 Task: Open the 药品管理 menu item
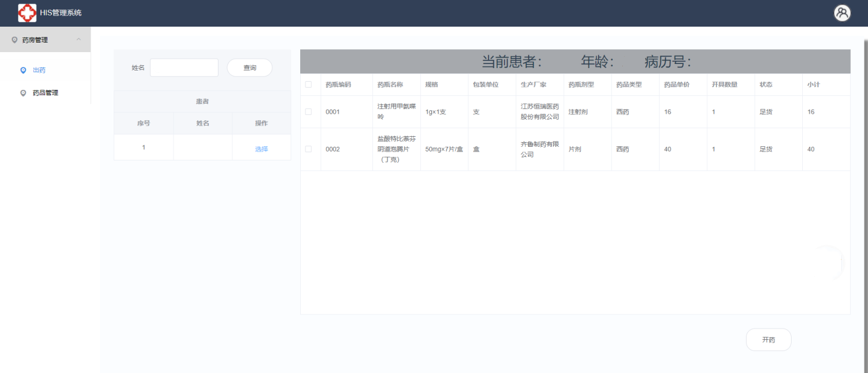click(x=46, y=93)
